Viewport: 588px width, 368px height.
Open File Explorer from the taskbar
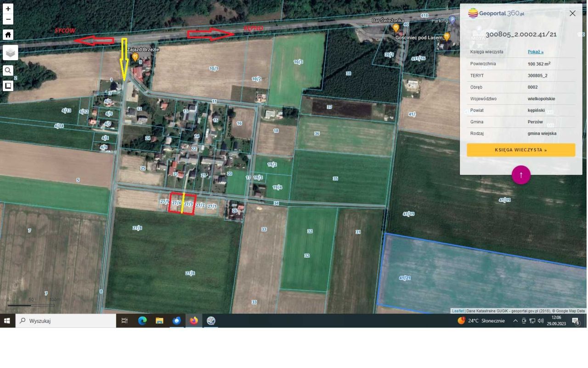click(x=159, y=321)
